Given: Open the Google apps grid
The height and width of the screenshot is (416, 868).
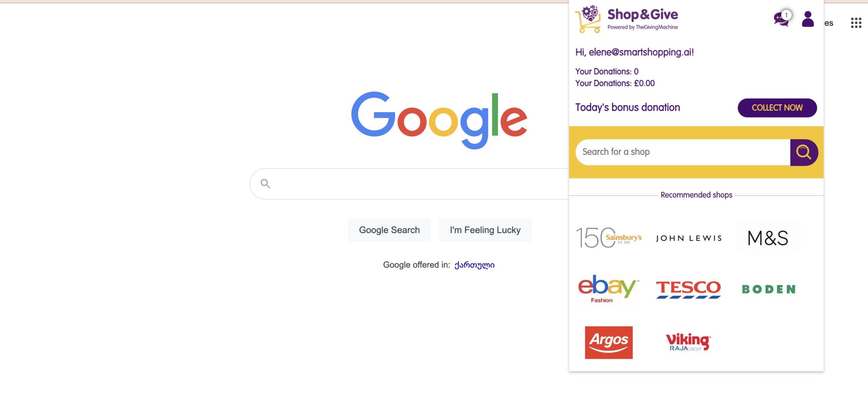Looking at the screenshot, I should click(856, 23).
